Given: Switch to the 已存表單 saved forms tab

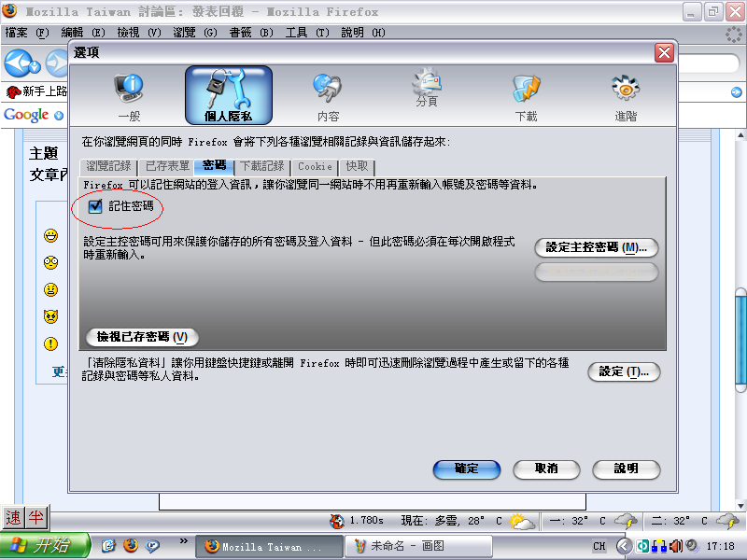Looking at the screenshot, I should 168,166.
